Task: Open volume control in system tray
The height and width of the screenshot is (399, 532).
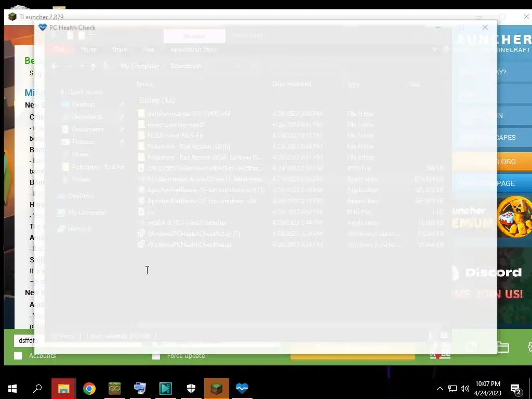Action: coord(465,389)
